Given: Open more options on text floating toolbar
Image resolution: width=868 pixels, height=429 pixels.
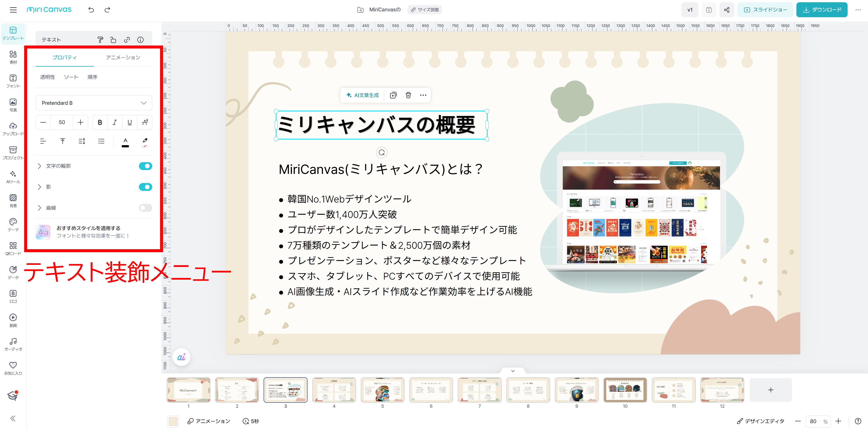Looking at the screenshot, I should tap(423, 95).
